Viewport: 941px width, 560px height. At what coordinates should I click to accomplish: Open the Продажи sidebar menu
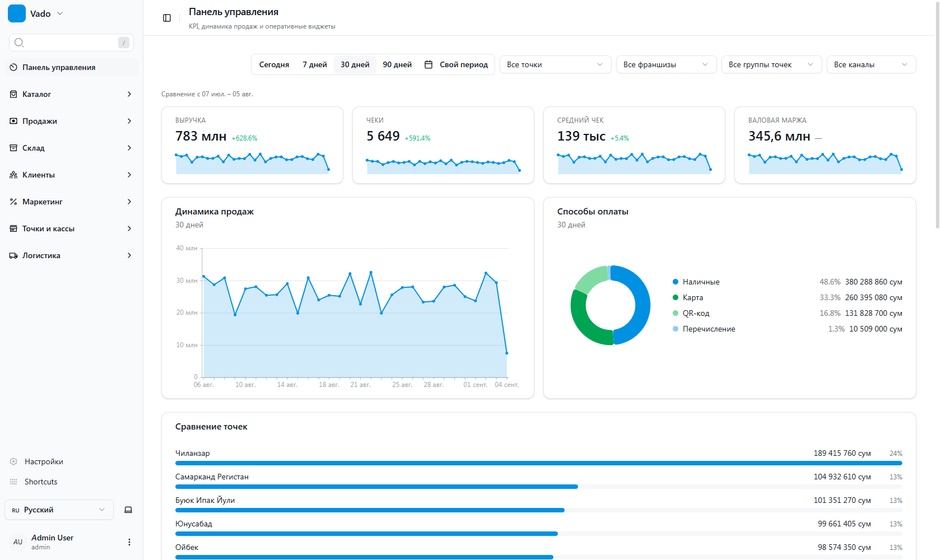click(71, 121)
